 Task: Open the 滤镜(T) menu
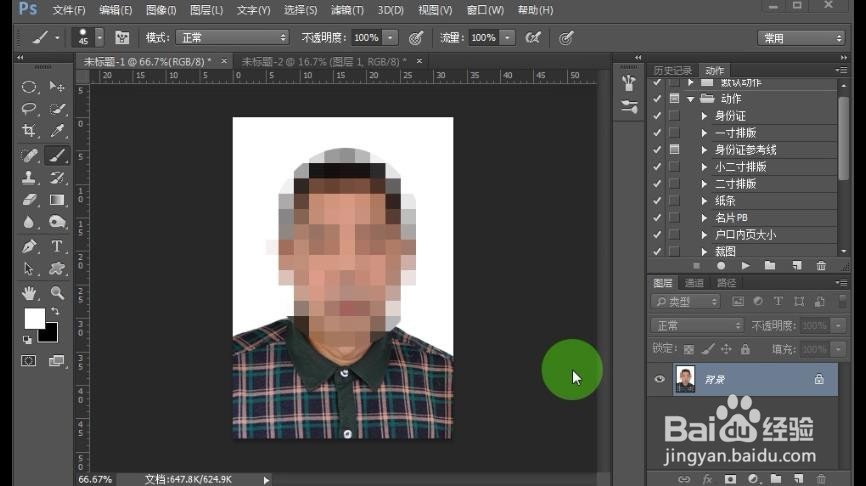[x=347, y=10]
